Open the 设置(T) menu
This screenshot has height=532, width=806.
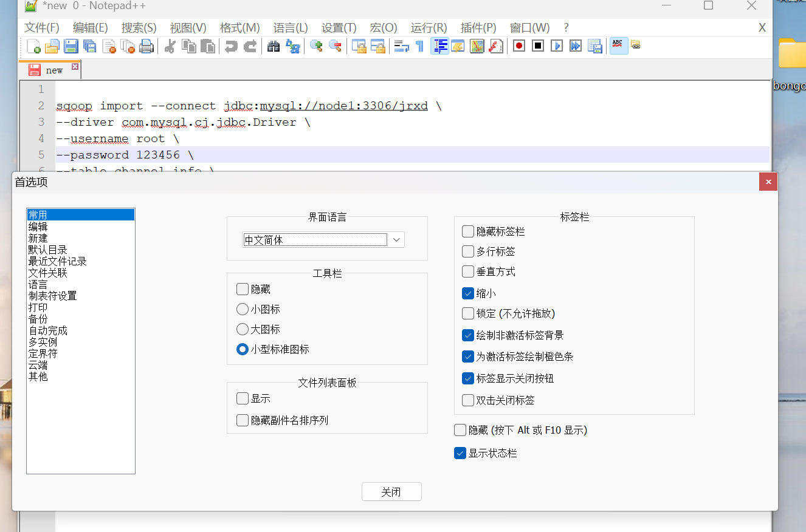(x=339, y=28)
